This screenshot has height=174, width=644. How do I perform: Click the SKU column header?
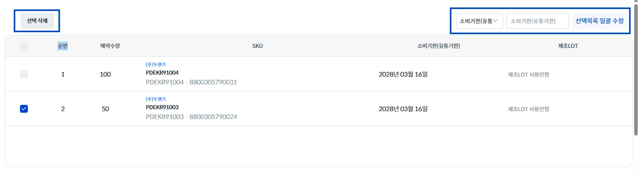click(x=257, y=46)
